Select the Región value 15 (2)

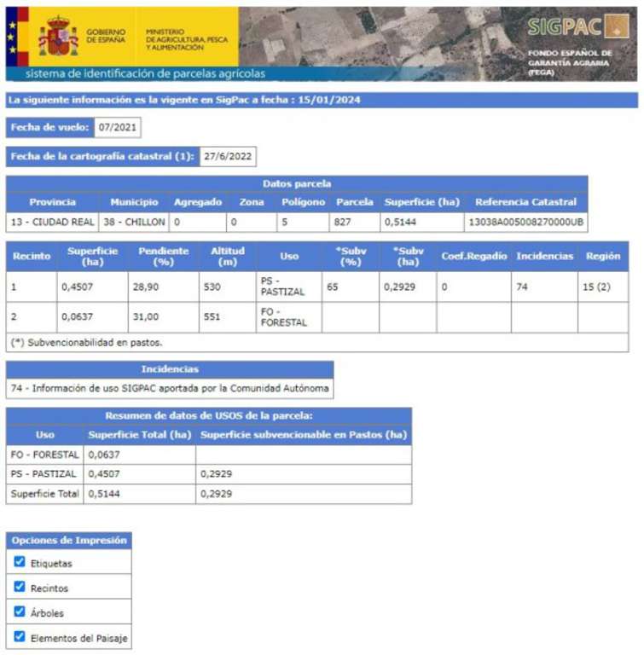(595, 287)
